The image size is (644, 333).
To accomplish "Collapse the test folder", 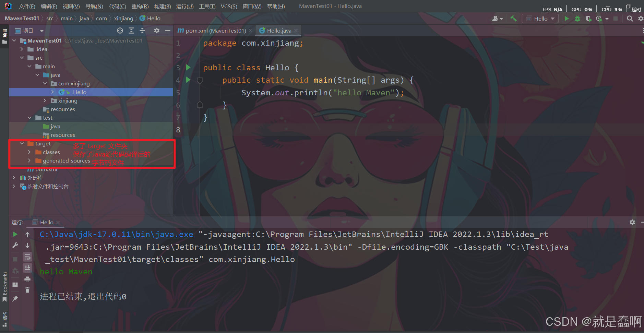I will pyautogui.click(x=29, y=118).
